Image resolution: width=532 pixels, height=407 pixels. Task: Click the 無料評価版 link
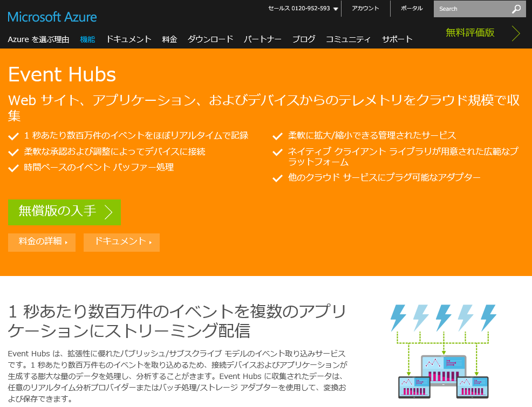pos(470,32)
